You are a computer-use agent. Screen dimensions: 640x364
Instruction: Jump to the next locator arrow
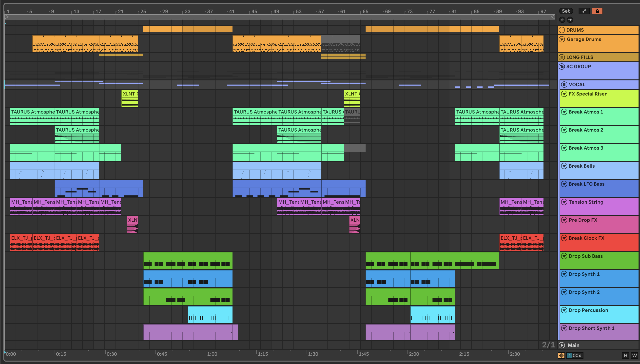point(570,19)
